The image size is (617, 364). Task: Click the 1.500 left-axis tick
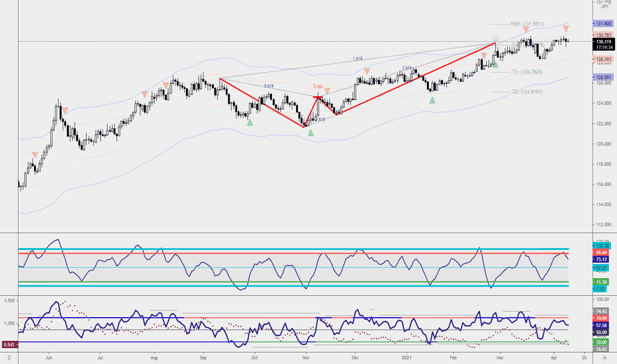pyautogui.click(x=9, y=300)
